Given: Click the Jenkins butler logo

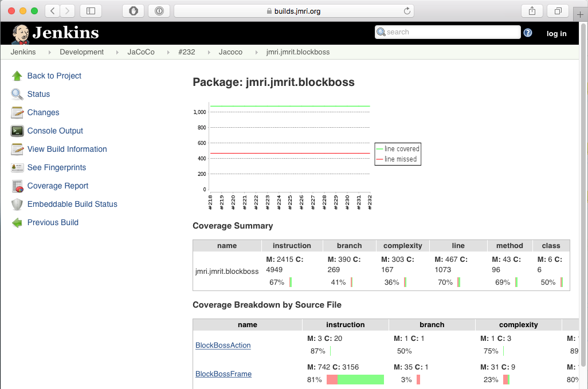Looking at the screenshot, I should pos(21,32).
